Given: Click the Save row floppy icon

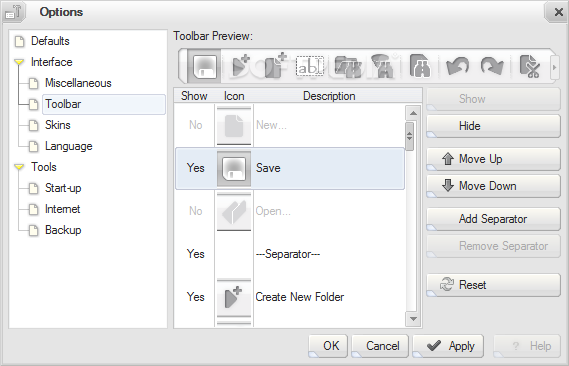Looking at the screenshot, I should tap(234, 168).
